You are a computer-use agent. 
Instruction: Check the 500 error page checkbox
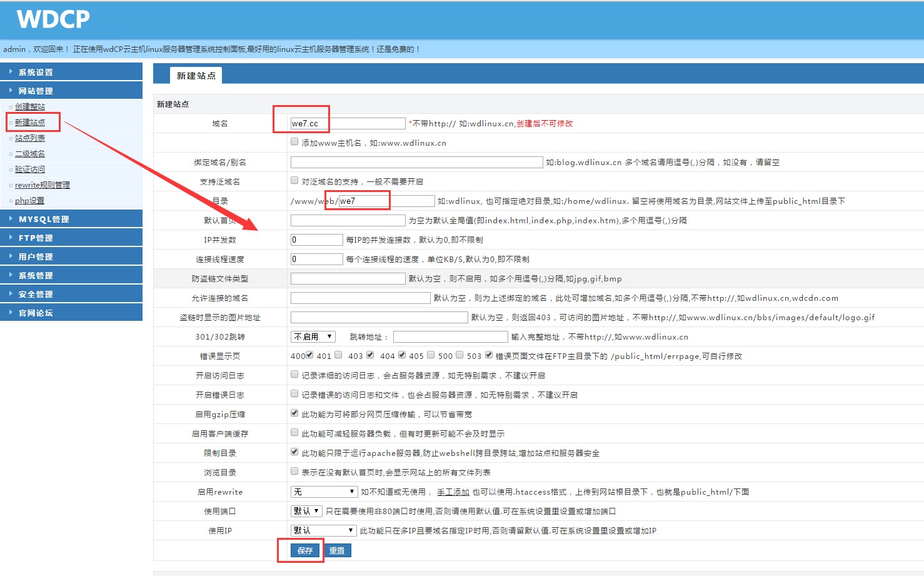click(459, 355)
